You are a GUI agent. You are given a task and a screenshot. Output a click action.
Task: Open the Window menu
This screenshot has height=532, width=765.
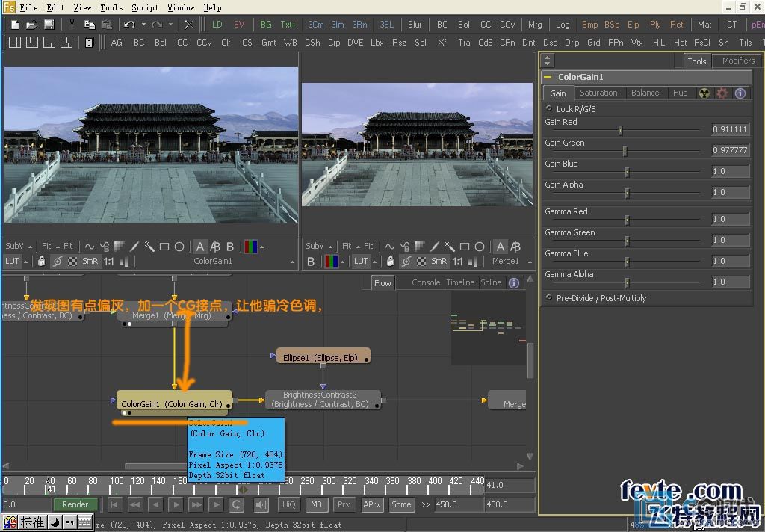181,7
